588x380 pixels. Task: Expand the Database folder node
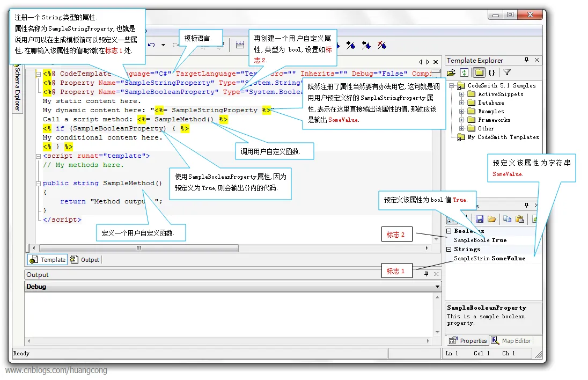pyautogui.click(x=462, y=103)
